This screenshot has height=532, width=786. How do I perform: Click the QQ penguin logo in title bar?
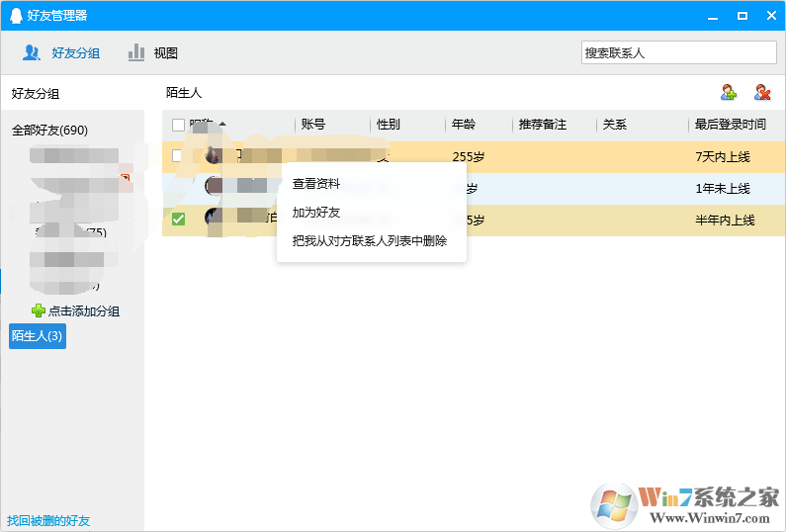[17, 15]
